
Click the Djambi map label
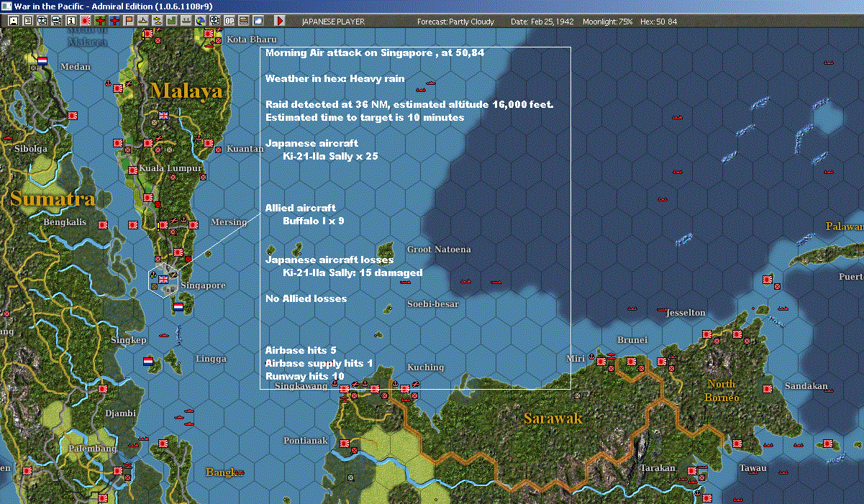click(x=120, y=413)
